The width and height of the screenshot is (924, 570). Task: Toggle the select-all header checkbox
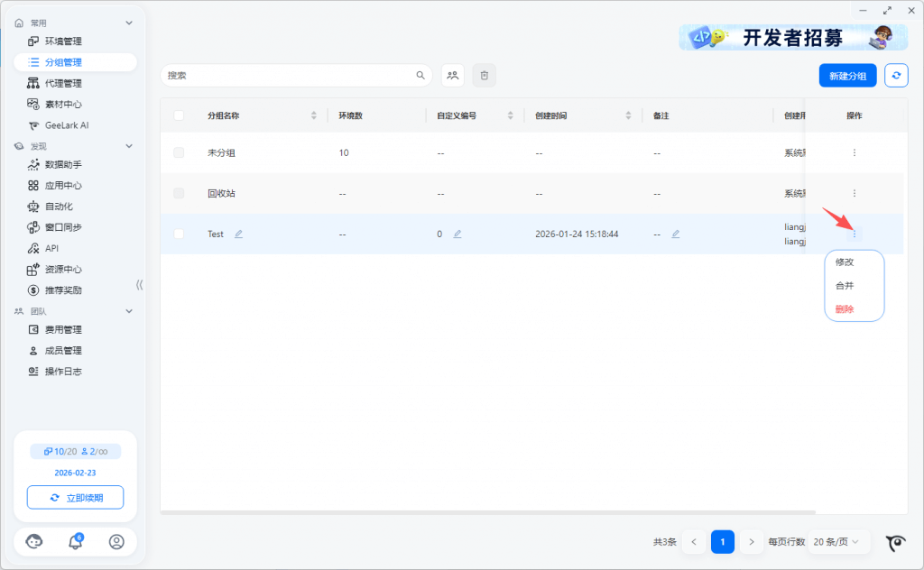[x=179, y=115]
